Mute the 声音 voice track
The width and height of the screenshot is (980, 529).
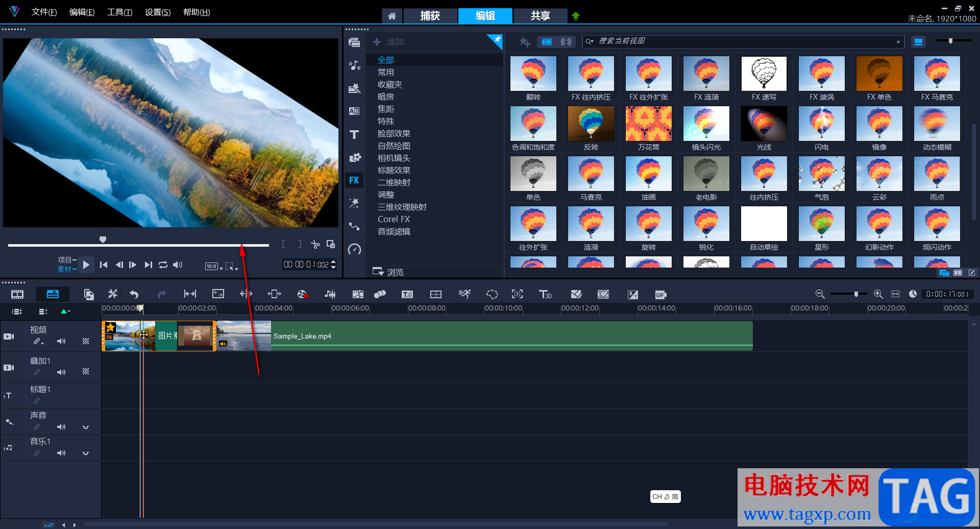61,427
